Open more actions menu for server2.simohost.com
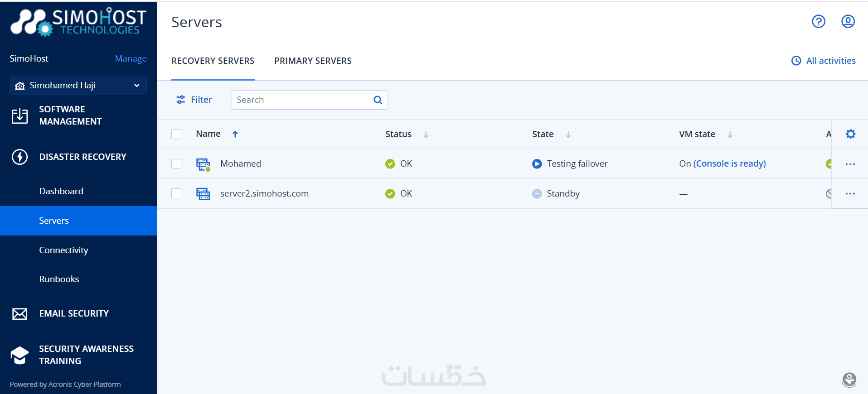Image resolution: width=868 pixels, height=394 pixels. 850,194
